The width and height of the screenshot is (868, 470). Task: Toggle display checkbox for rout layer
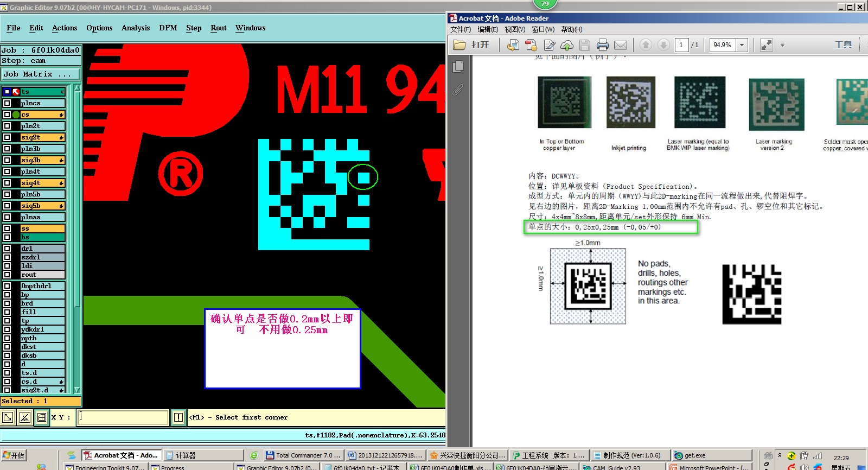pyautogui.click(x=7, y=275)
